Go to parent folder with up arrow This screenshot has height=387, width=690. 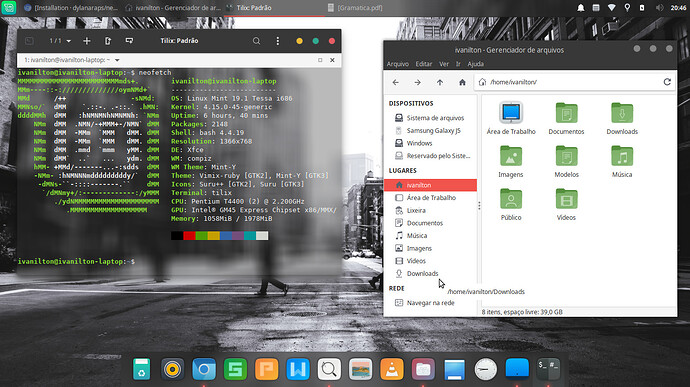(440, 82)
